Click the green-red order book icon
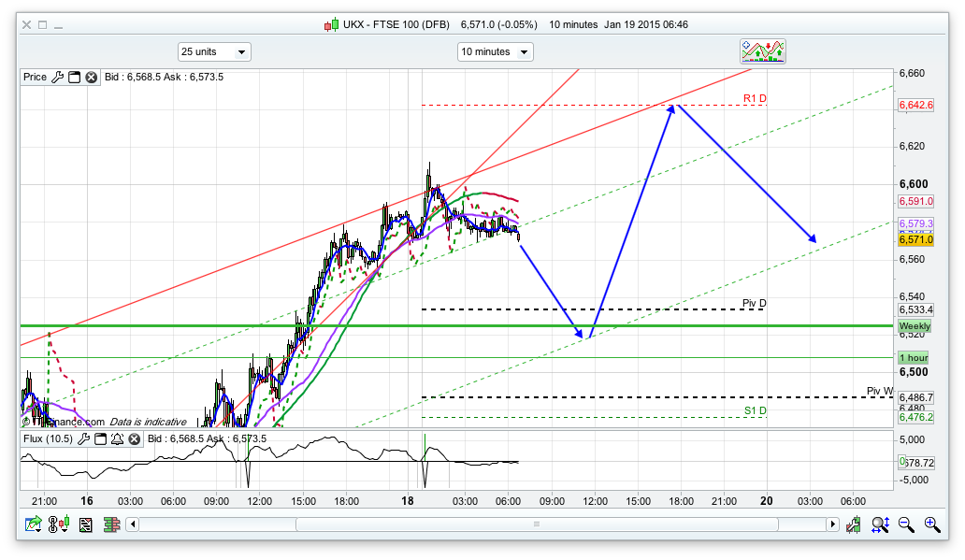This screenshot has height=560, width=965. tap(112, 525)
